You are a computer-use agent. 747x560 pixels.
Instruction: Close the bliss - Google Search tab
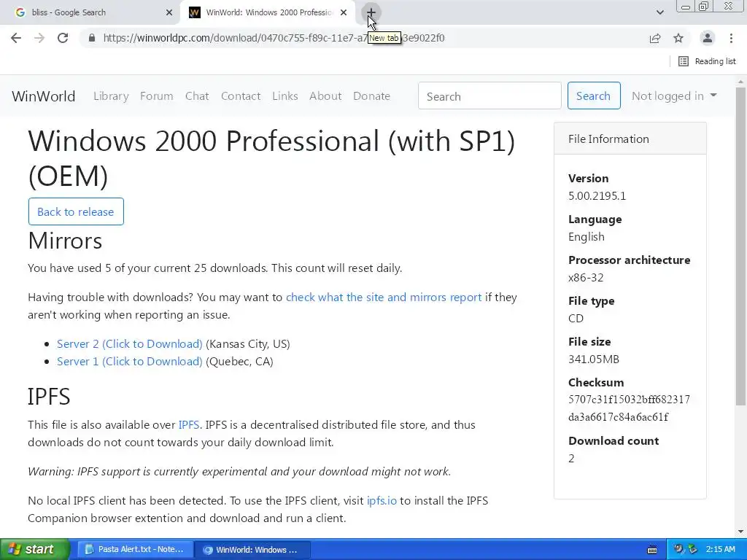[169, 12]
